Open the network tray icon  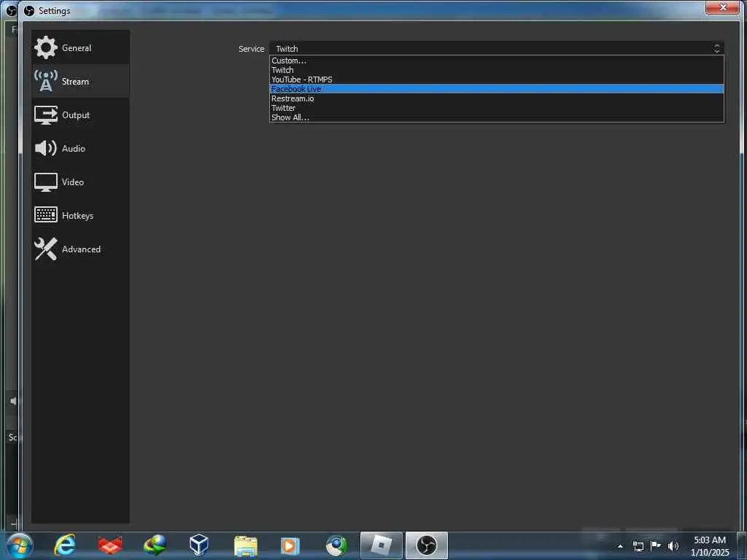pos(638,546)
